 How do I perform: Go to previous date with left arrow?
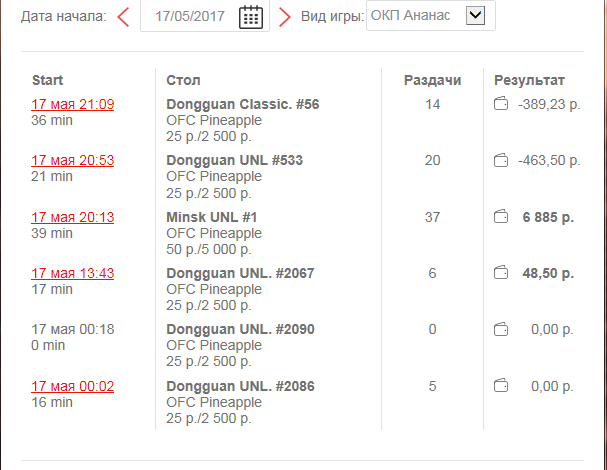(x=123, y=17)
